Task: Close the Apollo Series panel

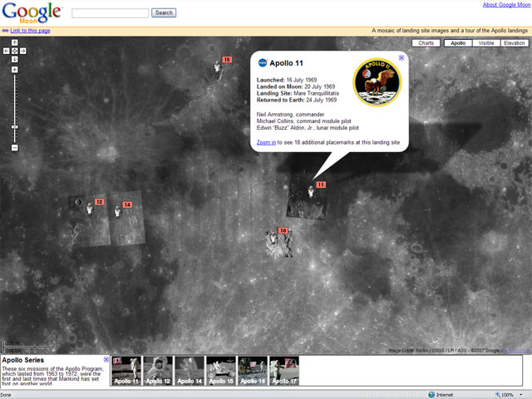Action: point(106,359)
